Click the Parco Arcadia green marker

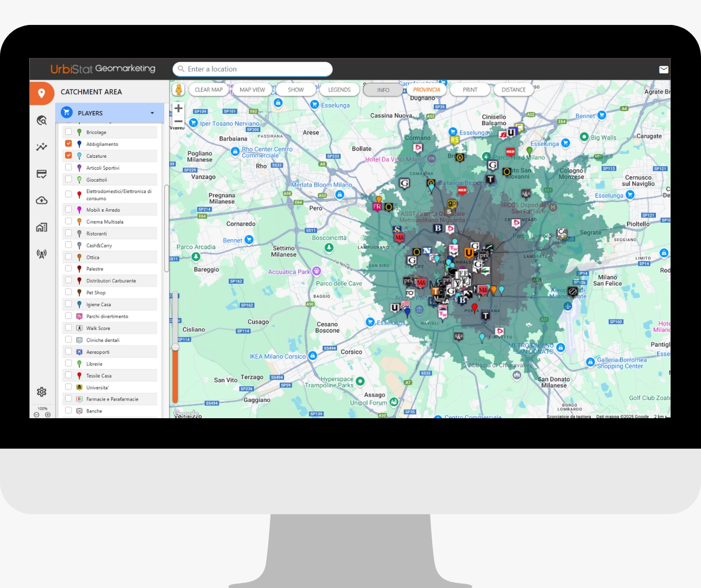click(x=196, y=257)
